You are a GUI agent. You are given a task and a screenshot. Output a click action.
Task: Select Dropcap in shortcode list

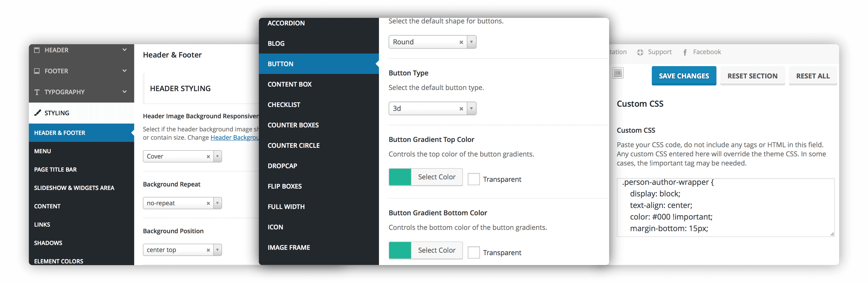pos(319,166)
